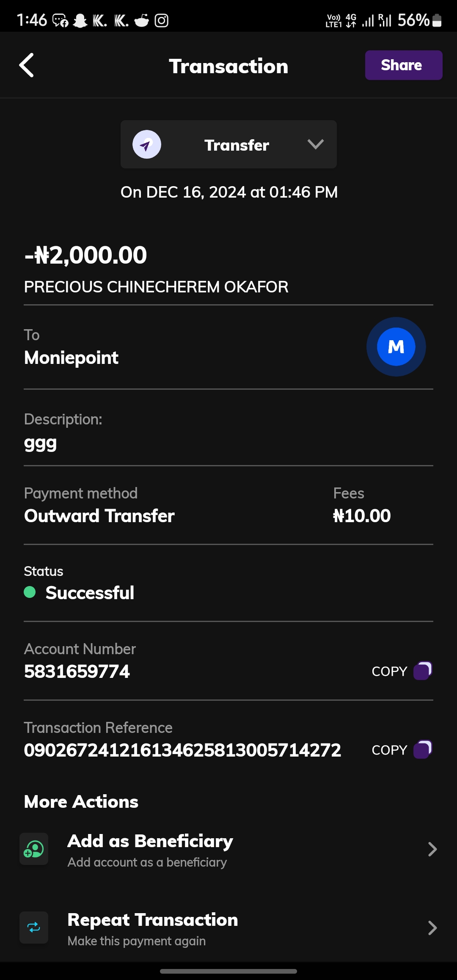The image size is (457, 980).
Task: Tap the account number 5831659774
Action: pos(77,672)
